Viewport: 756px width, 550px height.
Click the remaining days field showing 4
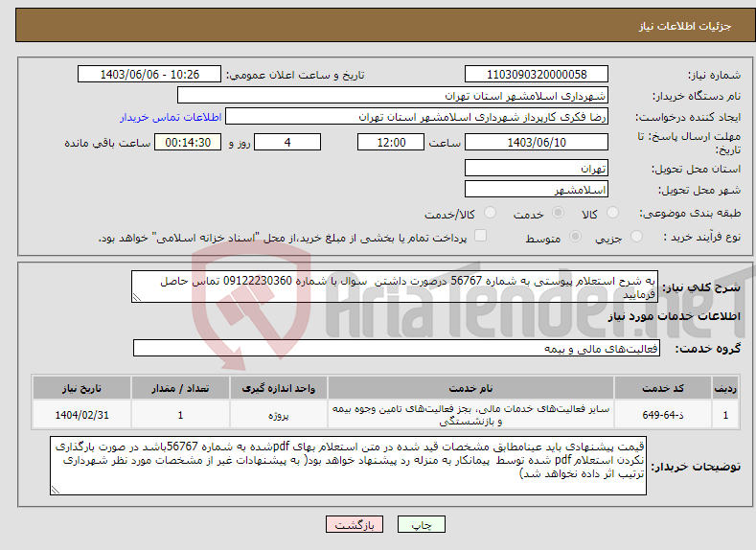tap(287, 142)
